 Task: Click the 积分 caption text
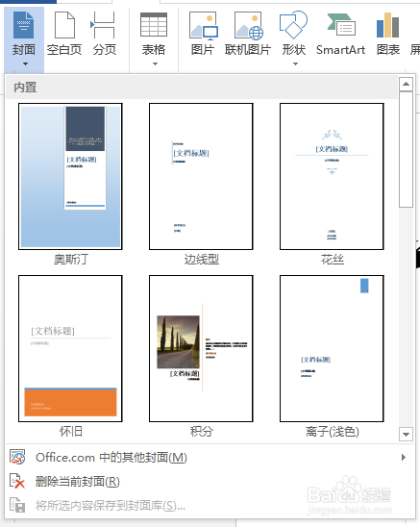coord(202,432)
